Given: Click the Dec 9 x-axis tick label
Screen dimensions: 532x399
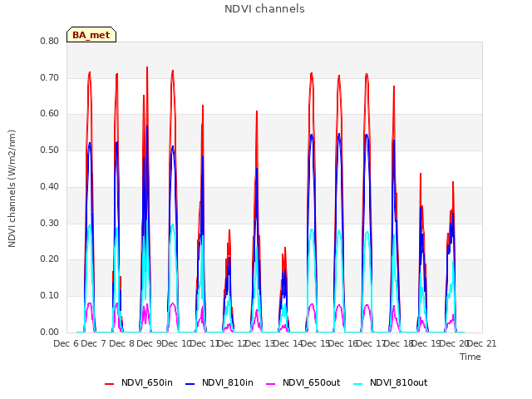Looking at the screenshot, I should (x=150, y=343).
